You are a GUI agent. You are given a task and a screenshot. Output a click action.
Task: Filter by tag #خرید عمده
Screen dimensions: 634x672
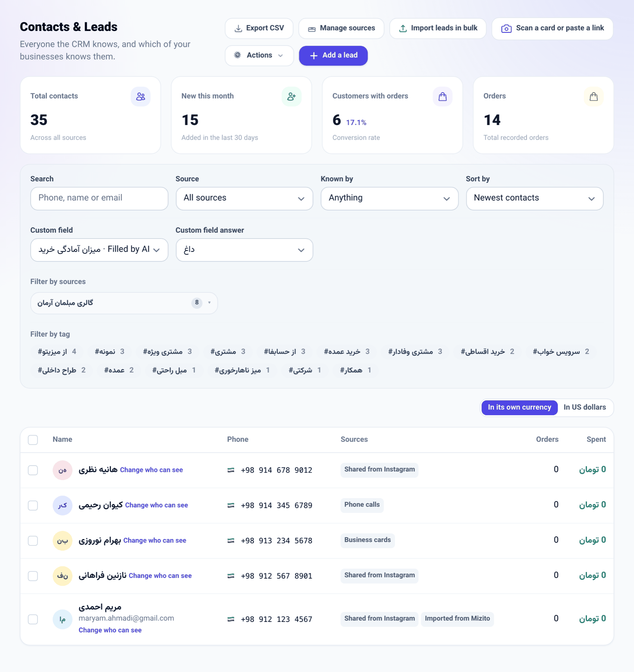(x=347, y=352)
